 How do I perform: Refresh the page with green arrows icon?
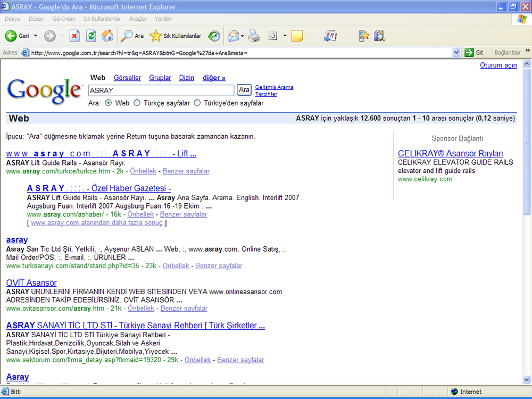[x=91, y=36]
